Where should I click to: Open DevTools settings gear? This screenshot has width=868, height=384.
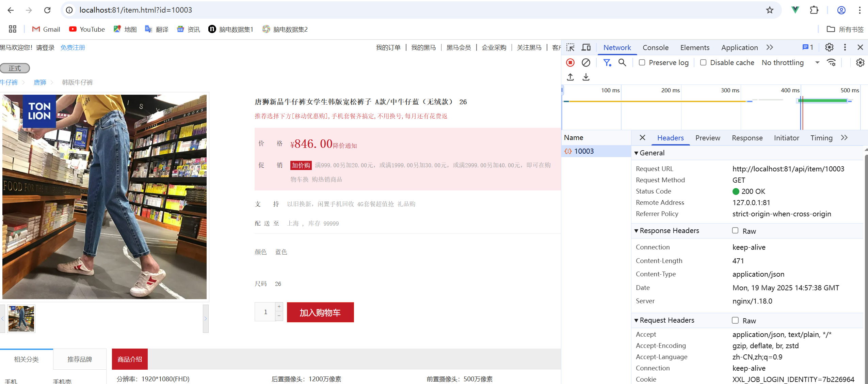[x=829, y=47]
